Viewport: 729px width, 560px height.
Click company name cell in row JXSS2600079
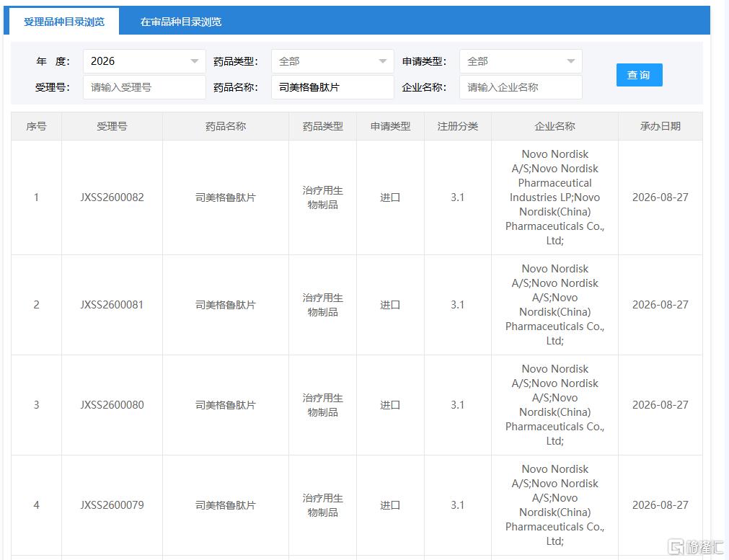pos(555,505)
